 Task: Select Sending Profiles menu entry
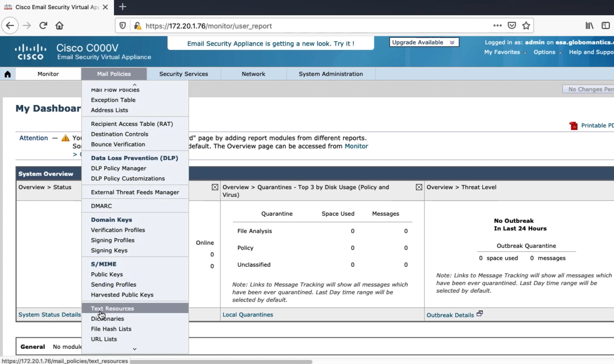[113, 285]
